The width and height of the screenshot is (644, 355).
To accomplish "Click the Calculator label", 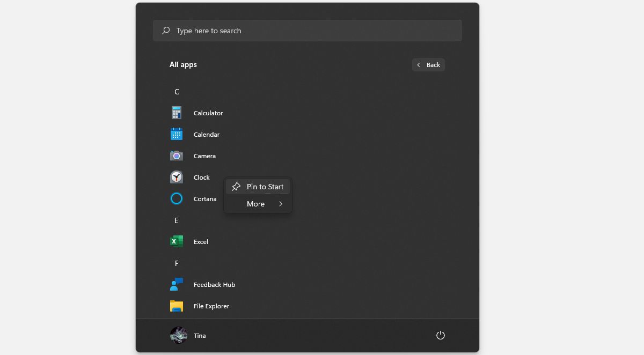I will point(208,113).
